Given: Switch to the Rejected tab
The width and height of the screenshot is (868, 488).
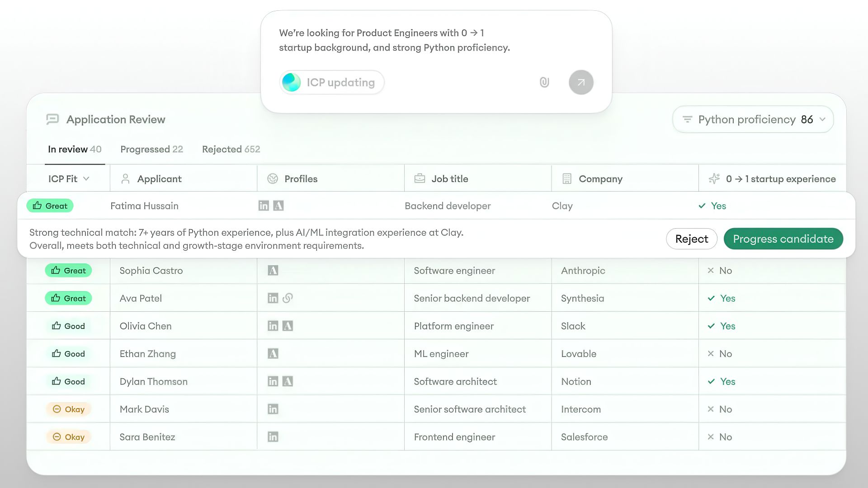Looking at the screenshot, I should (x=231, y=150).
